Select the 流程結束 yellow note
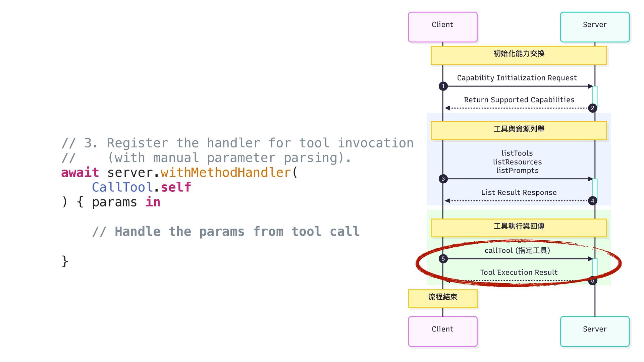 (x=443, y=299)
